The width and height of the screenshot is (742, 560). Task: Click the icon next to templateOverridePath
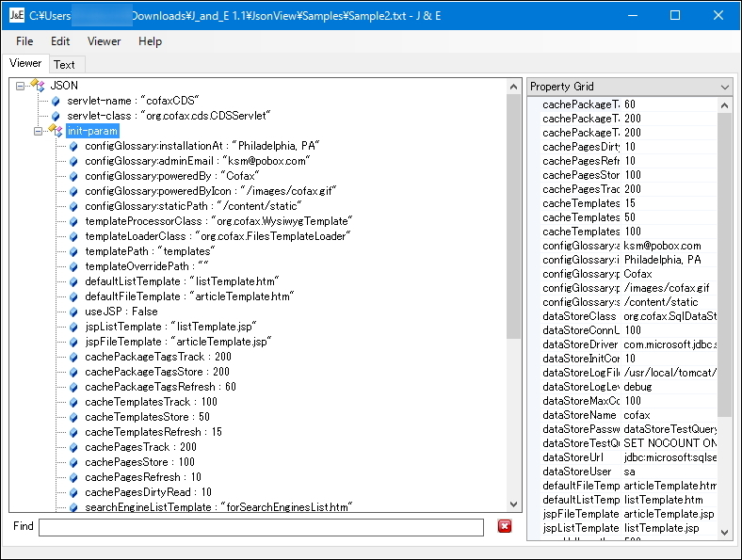point(73,266)
